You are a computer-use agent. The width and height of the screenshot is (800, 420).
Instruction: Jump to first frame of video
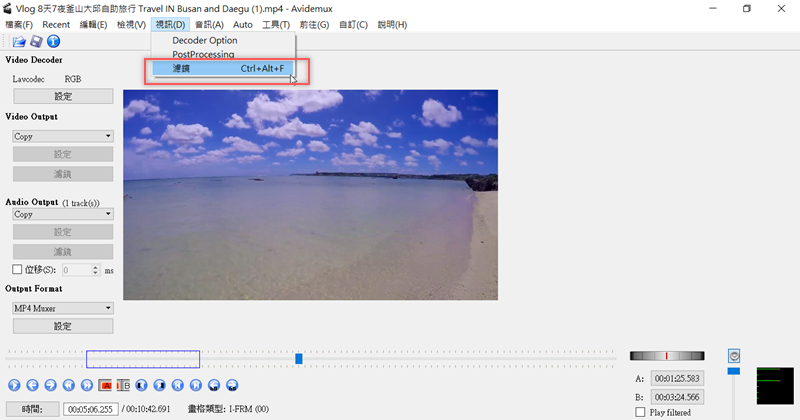[178, 385]
